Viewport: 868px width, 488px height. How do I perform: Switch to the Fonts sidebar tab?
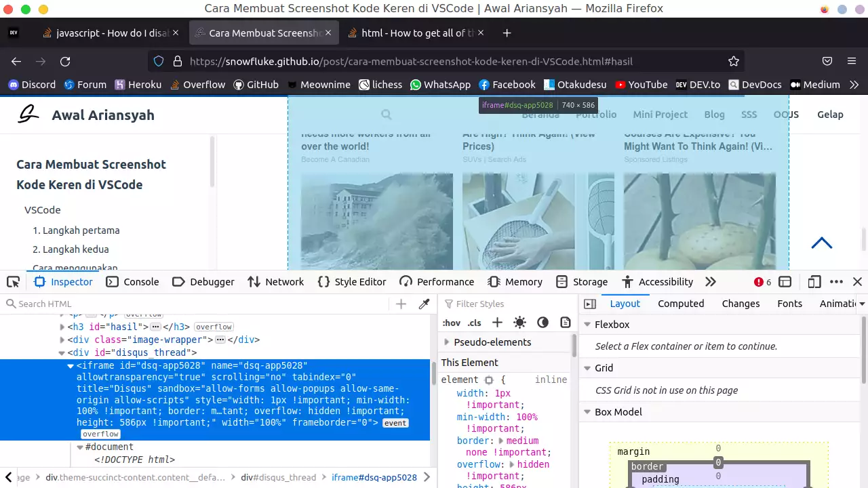click(789, 304)
